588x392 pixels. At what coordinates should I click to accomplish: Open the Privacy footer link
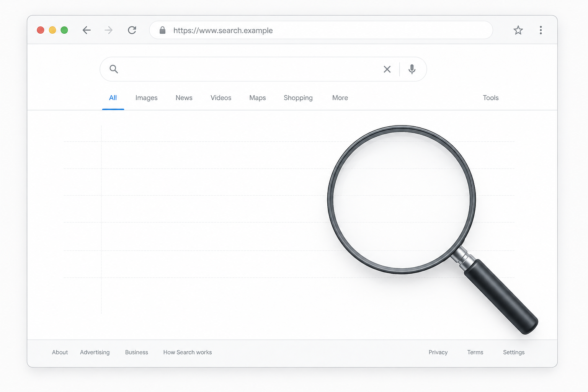pyautogui.click(x=438, y=352)
